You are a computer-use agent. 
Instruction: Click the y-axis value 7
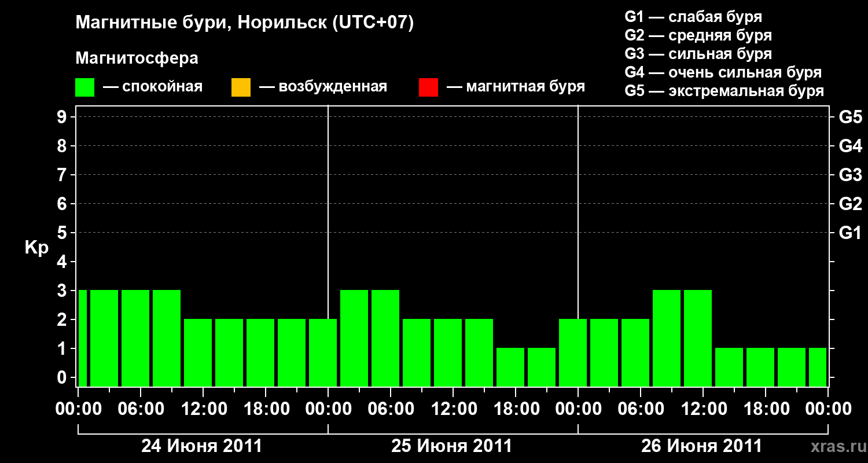[63, 175]
